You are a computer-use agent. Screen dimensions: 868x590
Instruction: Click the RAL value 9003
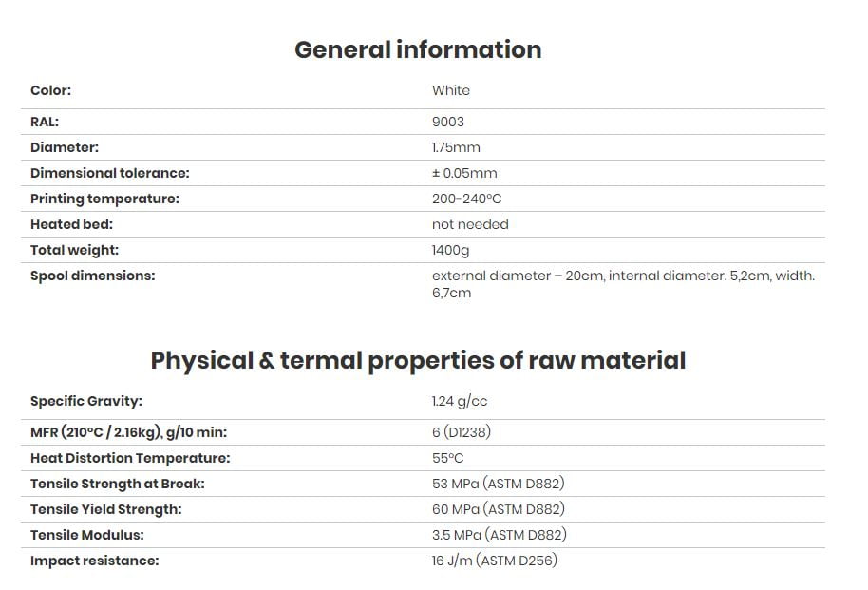pyautogui.click(x=447, y=122)
